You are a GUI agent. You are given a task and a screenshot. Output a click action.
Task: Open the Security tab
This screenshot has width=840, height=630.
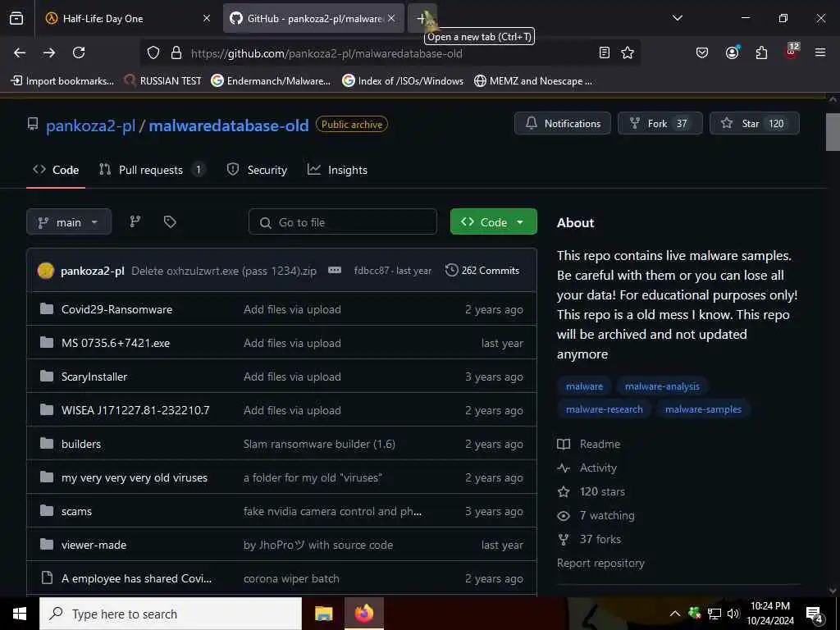pyautogui.click(x=257, y=170)
